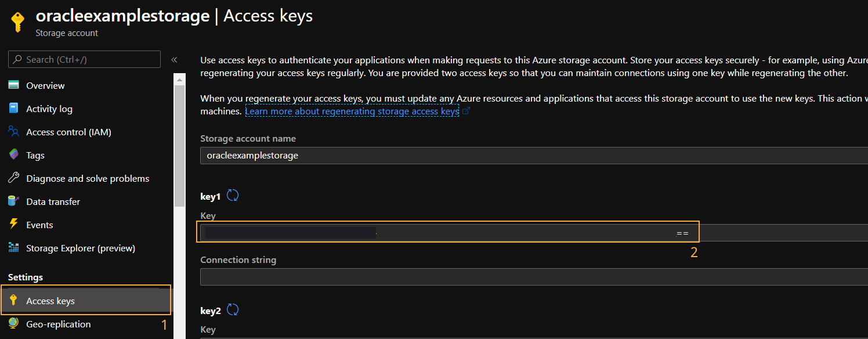Viewport: 868px width, 339px height.
Task: Regenerate key2 using the rotate icon
Action: click(233, 310)
